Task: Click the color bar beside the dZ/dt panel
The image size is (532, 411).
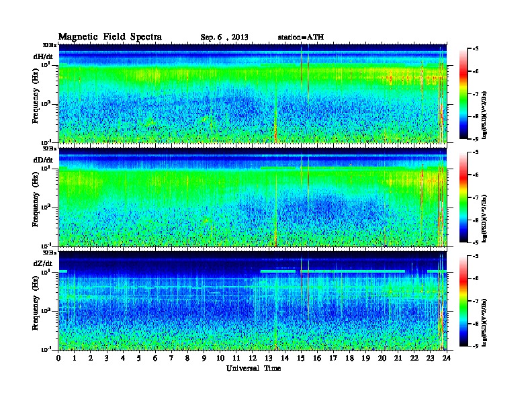Action: pos(463,301)
